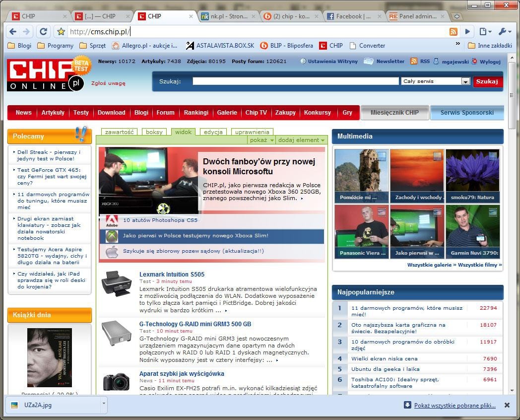Open the Allegro.pl bookmark

coord(144,46)
